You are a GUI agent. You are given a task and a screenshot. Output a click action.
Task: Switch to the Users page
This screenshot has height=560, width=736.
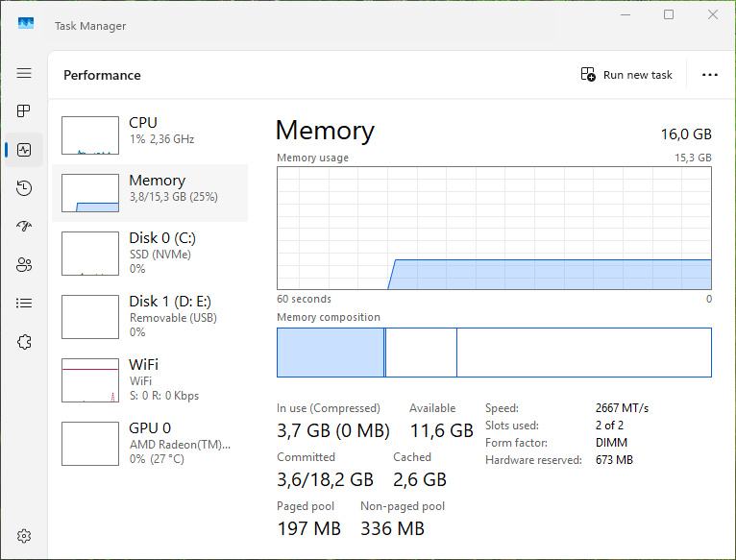(x=24, y=265)
